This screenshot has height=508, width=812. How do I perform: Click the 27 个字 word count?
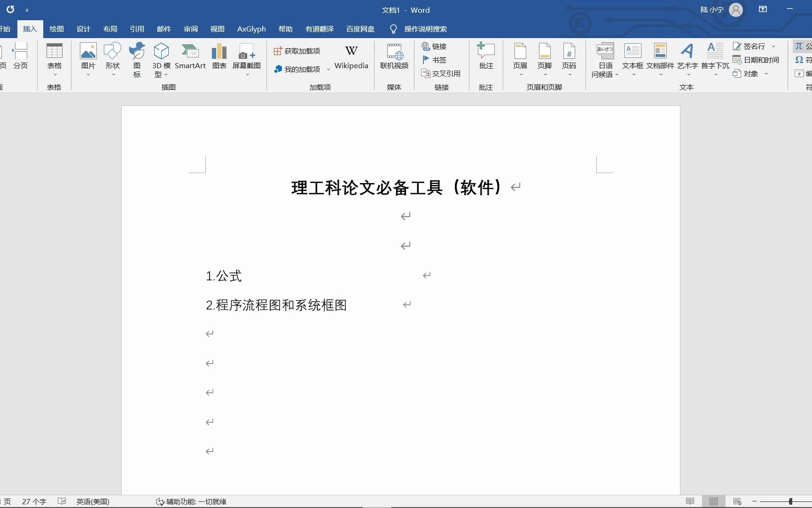tap(34, 501)
